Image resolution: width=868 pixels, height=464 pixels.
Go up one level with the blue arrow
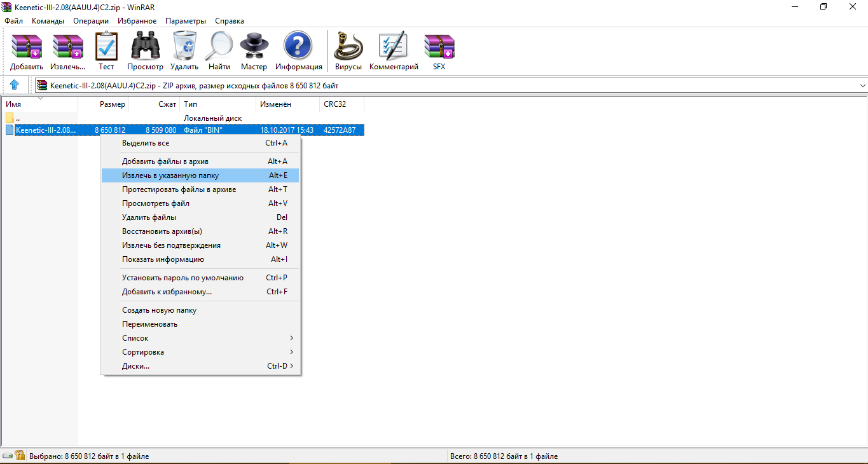pyautogui.click(x=15, y=85)
